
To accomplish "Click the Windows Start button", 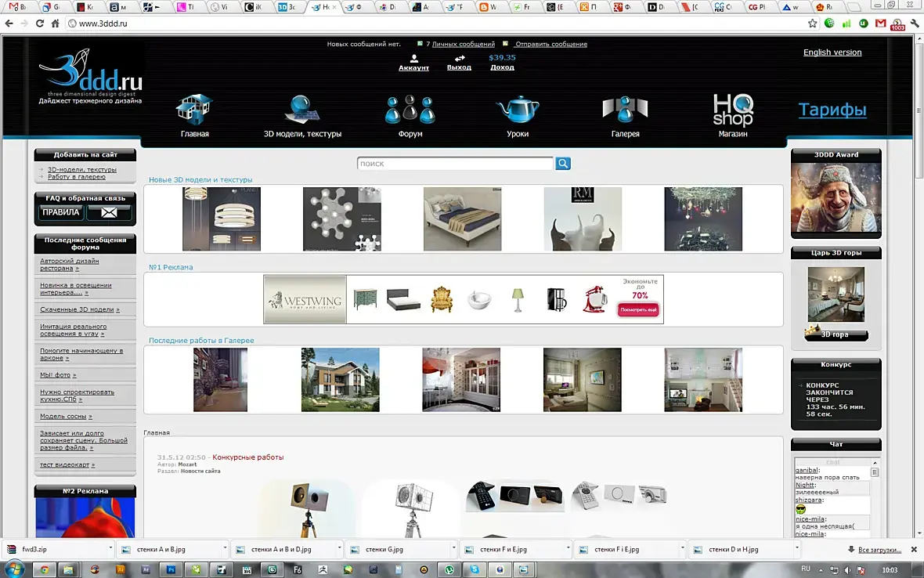I will 14,569.
